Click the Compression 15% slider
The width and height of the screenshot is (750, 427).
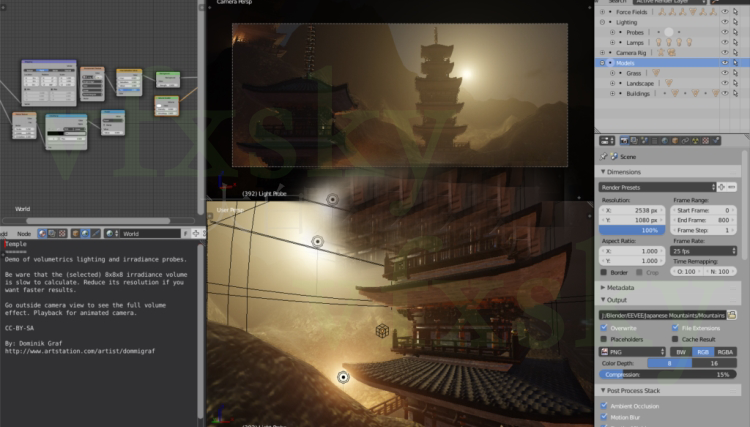(x=668, y=374)
